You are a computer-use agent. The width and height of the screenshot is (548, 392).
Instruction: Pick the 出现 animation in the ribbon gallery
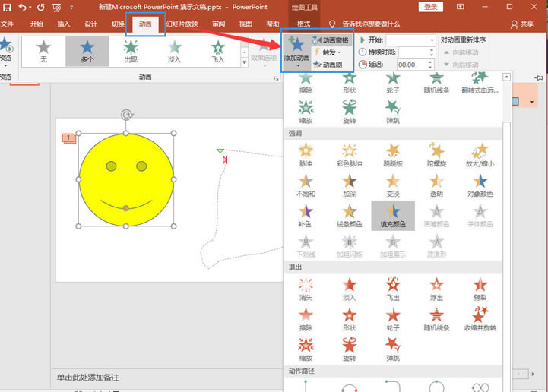coord(131,51)
